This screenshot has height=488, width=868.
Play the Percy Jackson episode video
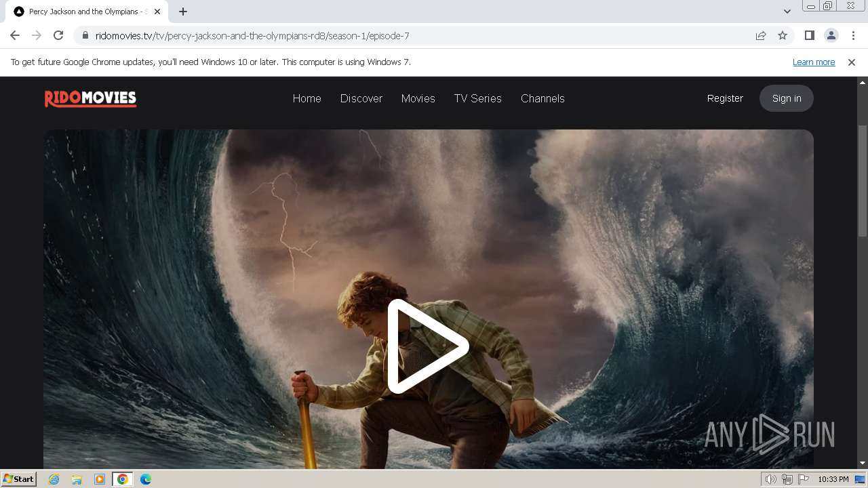(x=428, y=346)
